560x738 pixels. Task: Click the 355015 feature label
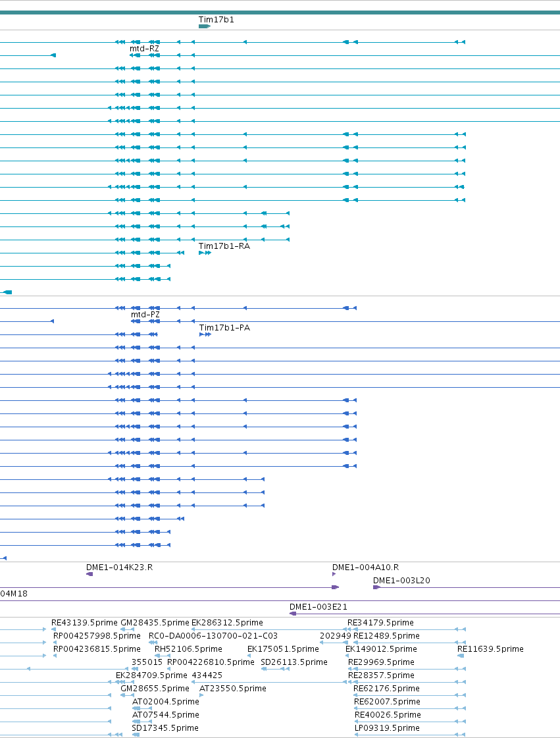coord(147,662)
